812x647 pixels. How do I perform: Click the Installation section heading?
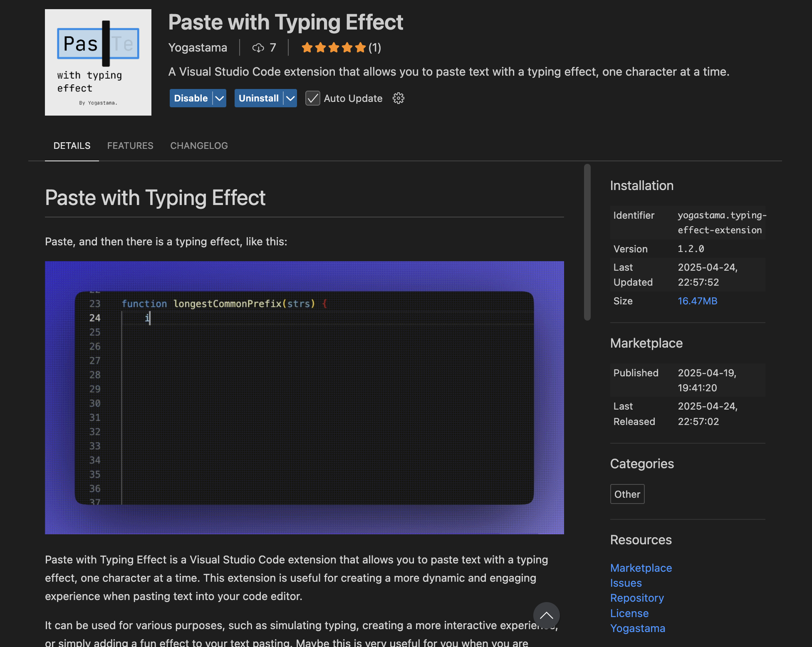(x=641, y=186)
